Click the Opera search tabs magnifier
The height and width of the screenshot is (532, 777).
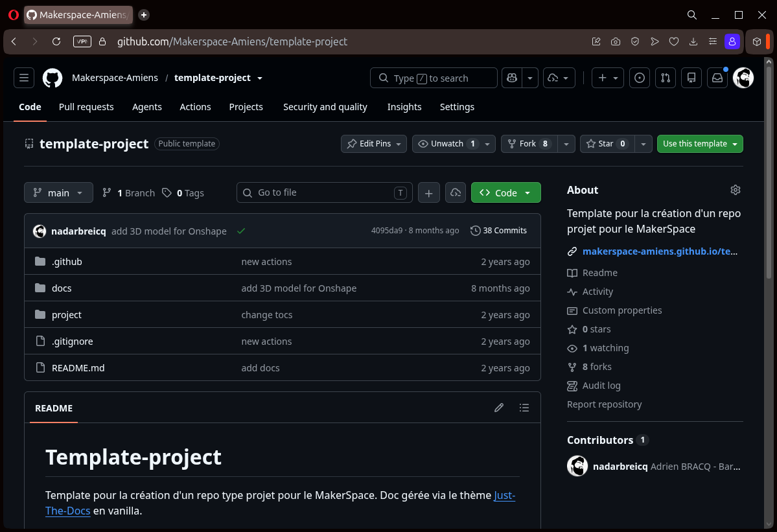[692, 15]
